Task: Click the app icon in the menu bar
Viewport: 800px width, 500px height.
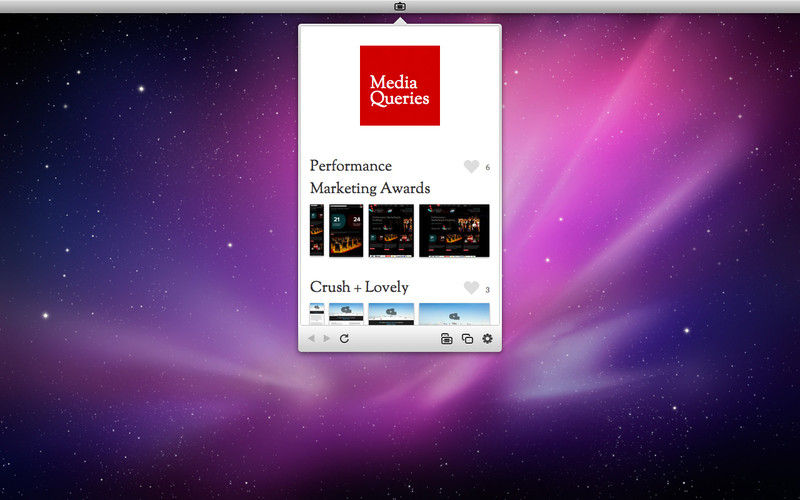Action: [400, 7]
